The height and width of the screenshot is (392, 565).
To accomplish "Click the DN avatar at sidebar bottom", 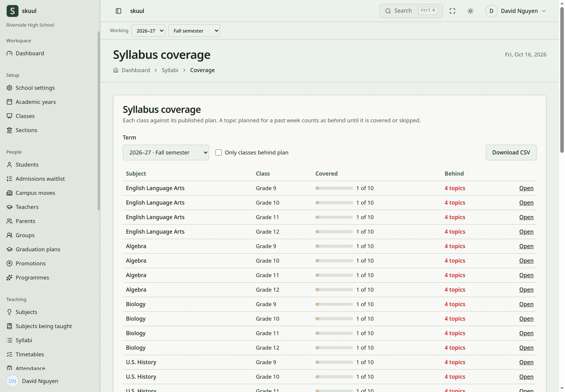I will pyautogui.click(x=12, y=381).
